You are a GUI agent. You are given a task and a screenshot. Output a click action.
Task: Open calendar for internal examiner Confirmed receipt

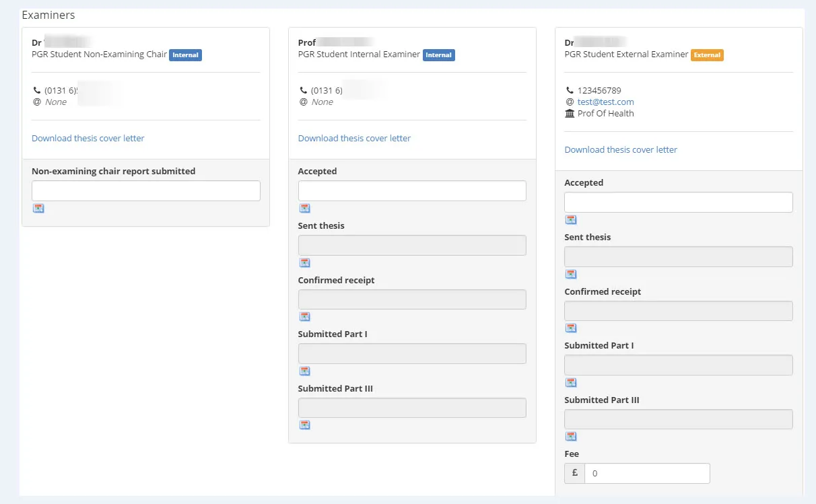(304, 317)
